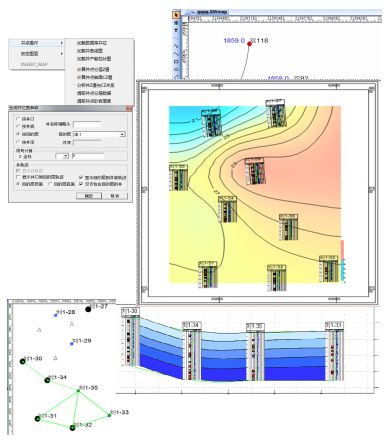
Task: Click the OK button in parameters dialog
Action: [89, 196]
